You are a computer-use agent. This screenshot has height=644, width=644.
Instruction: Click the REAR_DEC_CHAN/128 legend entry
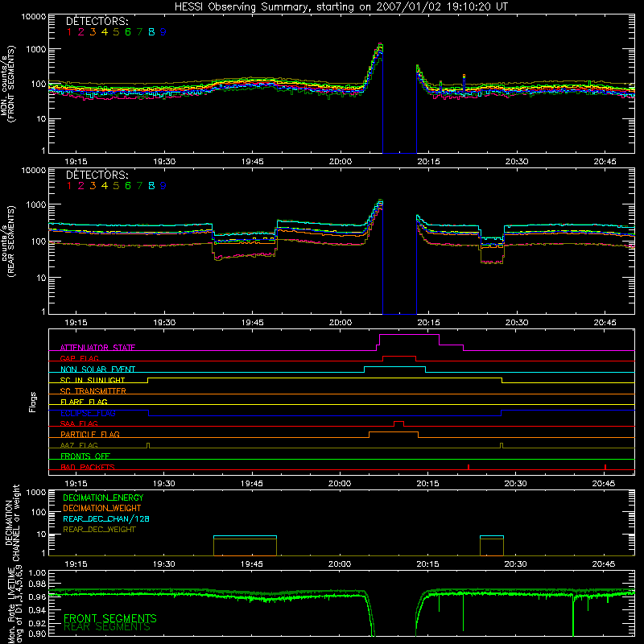[106, 518]
